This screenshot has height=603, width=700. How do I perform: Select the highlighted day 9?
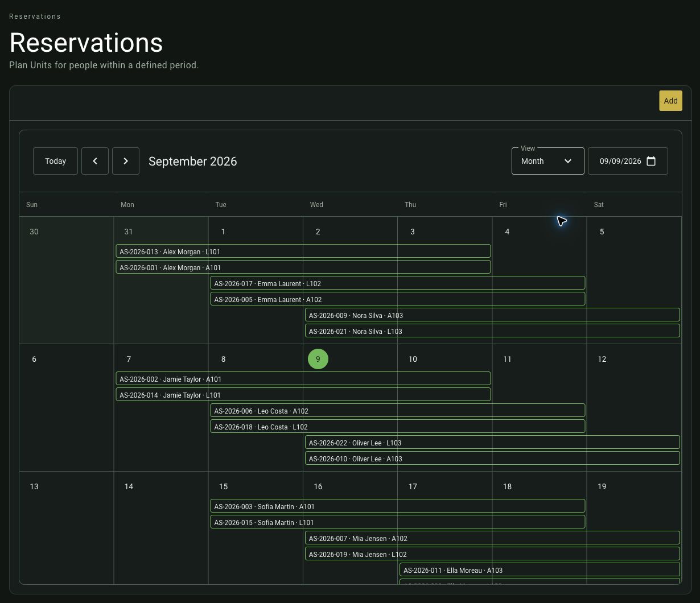pos(318,359)
